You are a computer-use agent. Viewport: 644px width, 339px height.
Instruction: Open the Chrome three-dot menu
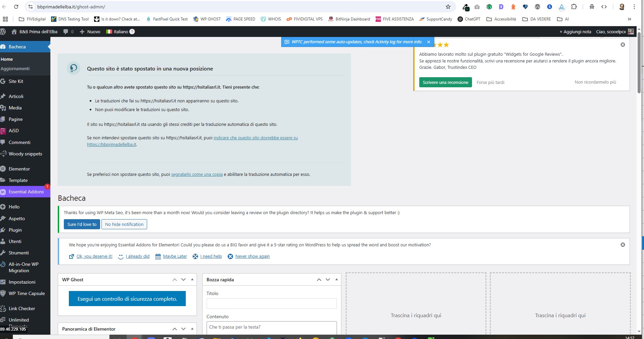coord(634,7)
